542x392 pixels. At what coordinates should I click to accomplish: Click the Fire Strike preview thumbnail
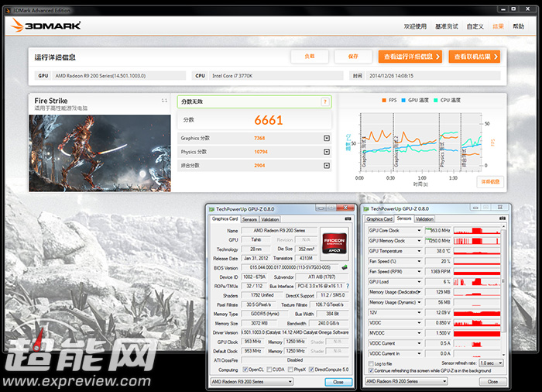click(x=100, y=153)
